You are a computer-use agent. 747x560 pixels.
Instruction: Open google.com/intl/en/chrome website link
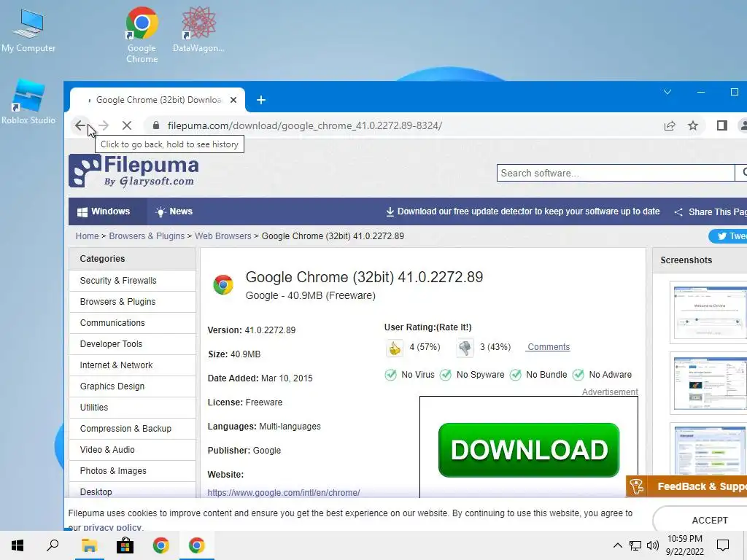284,493
